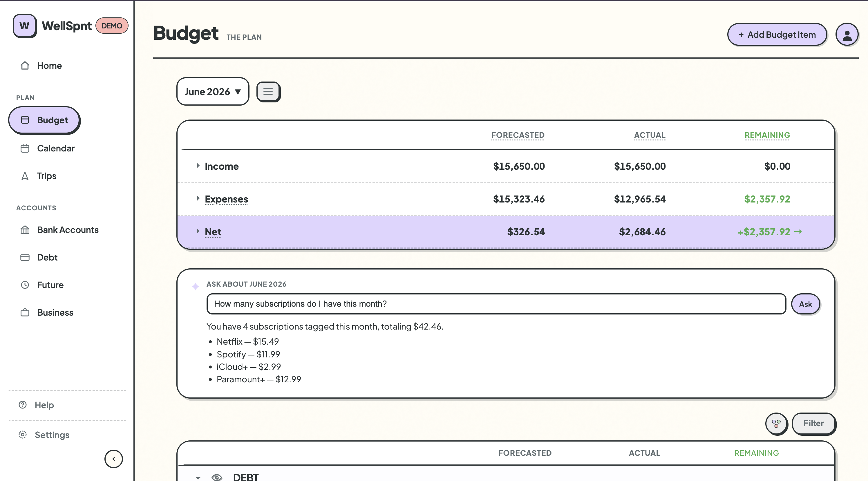Click the Add Budget Item button
The image size is (868, 481).
pos(777,35)
